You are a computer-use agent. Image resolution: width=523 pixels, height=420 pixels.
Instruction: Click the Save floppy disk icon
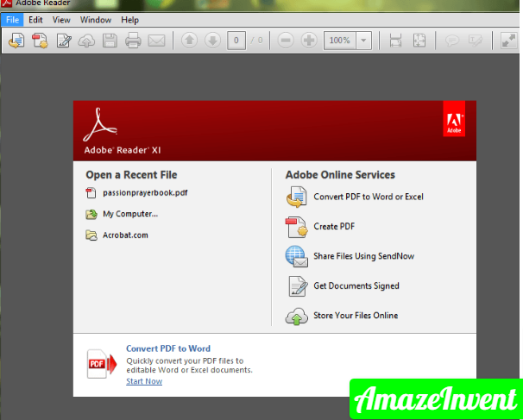point(110,41)
